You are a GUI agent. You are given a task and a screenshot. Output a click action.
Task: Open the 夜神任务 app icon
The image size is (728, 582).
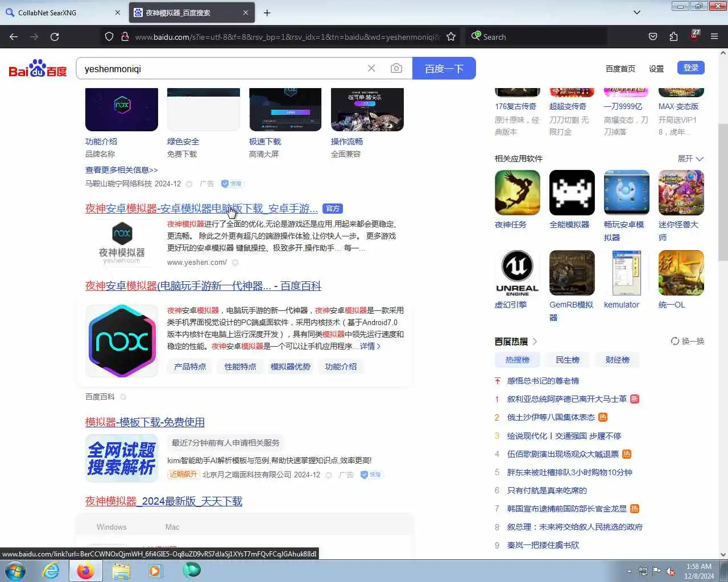pos(517,193)
